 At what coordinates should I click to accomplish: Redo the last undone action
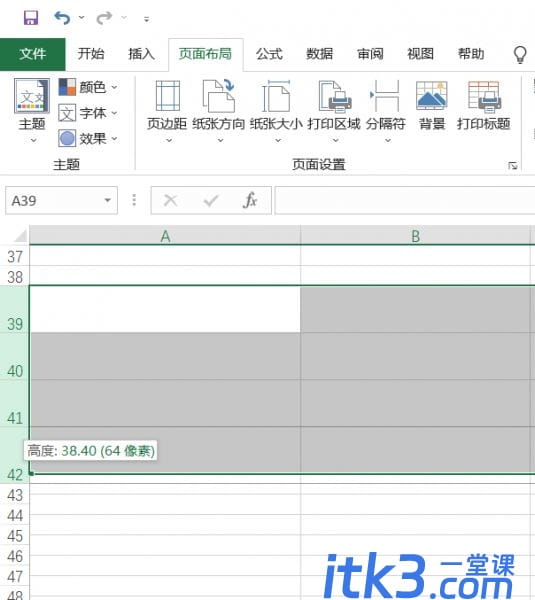(104, 18)
